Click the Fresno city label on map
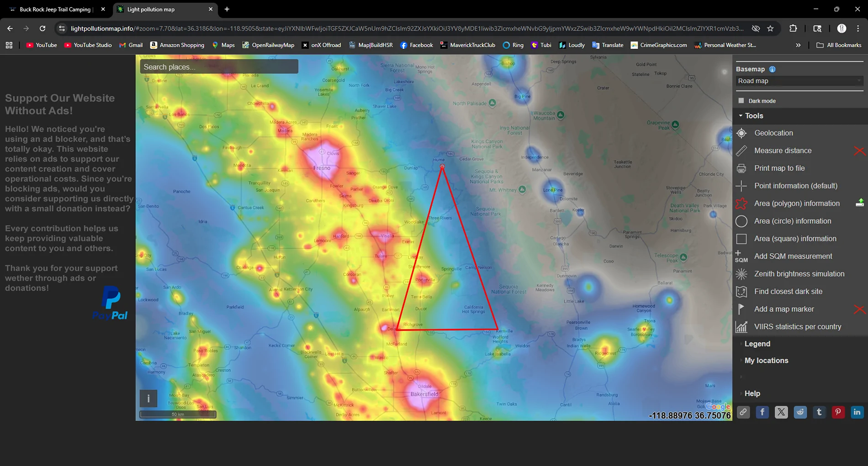 (322, 168)
